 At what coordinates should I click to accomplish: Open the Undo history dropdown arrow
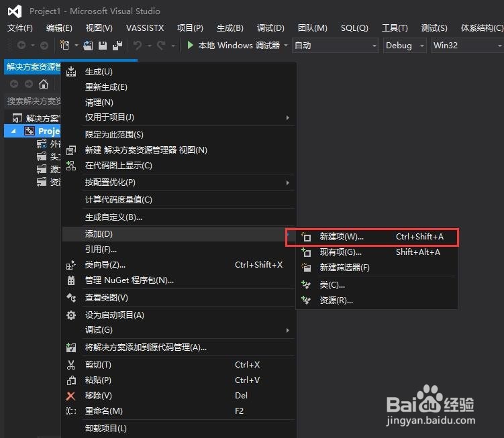pyautogui.click(x=150, y=46)
